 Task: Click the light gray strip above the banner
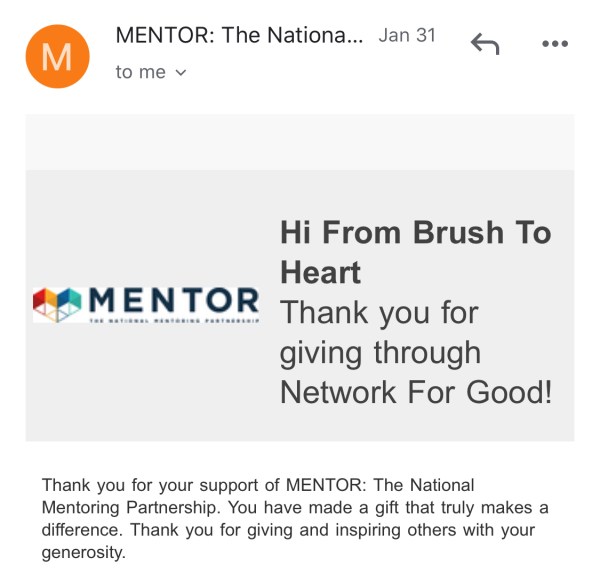coord(300,140)
